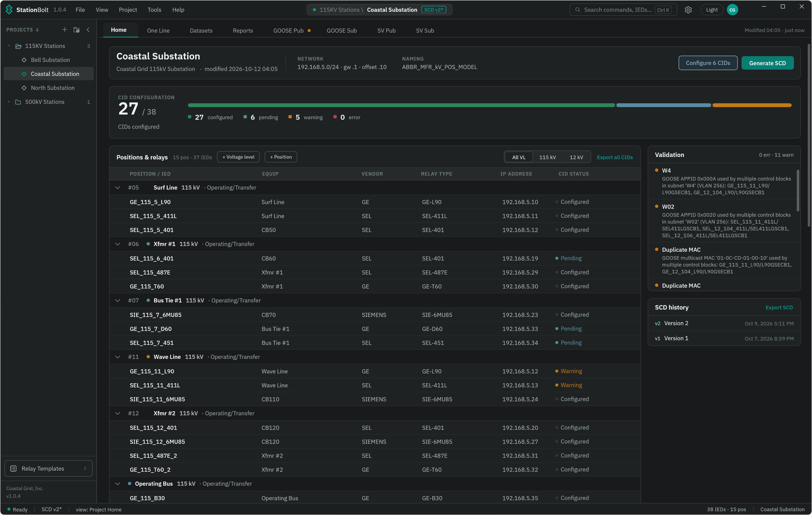Open the Datasets tab

pyautogui.click(x=201, y=30)
